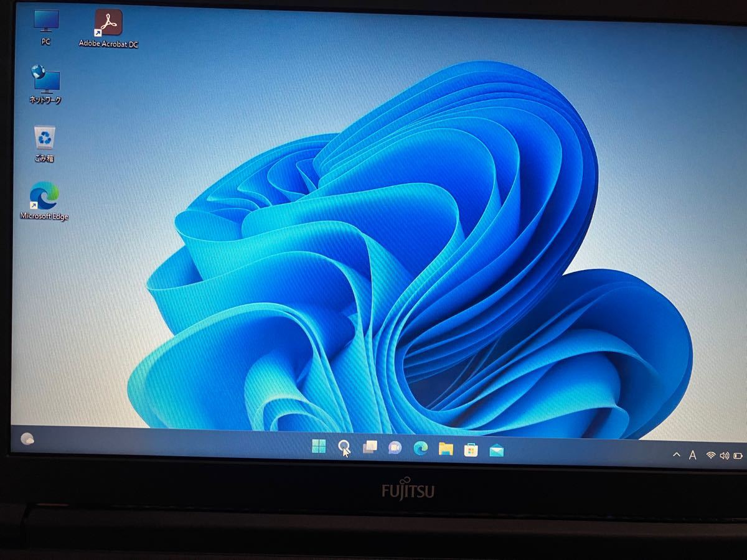Viewport: 747px width, 560px height.
Task: Open Wi-Fi network settings in tray
Action: (x=711, y=455)
